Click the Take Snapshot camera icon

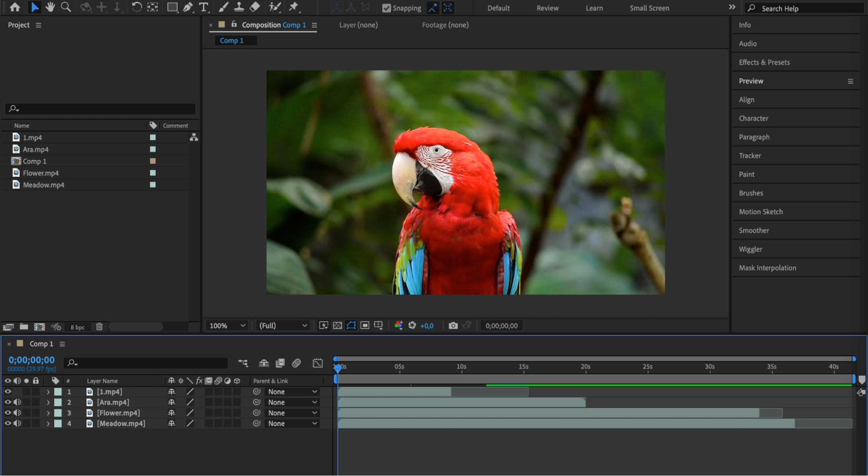click(x=453, y=326)
